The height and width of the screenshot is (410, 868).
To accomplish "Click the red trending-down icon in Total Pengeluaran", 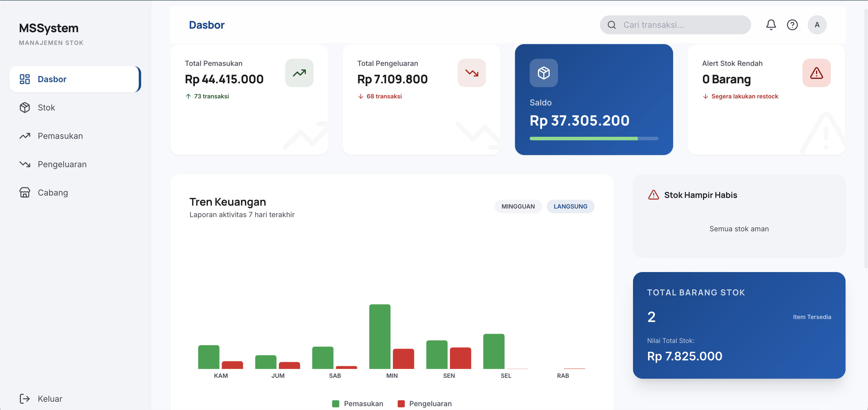I will pos(471,73).
